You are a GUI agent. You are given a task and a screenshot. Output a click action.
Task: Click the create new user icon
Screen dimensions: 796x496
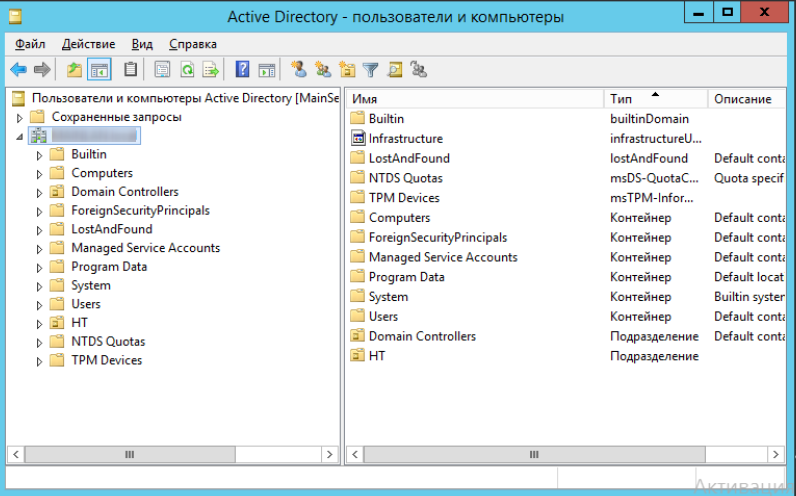click(x=297, y=70)
